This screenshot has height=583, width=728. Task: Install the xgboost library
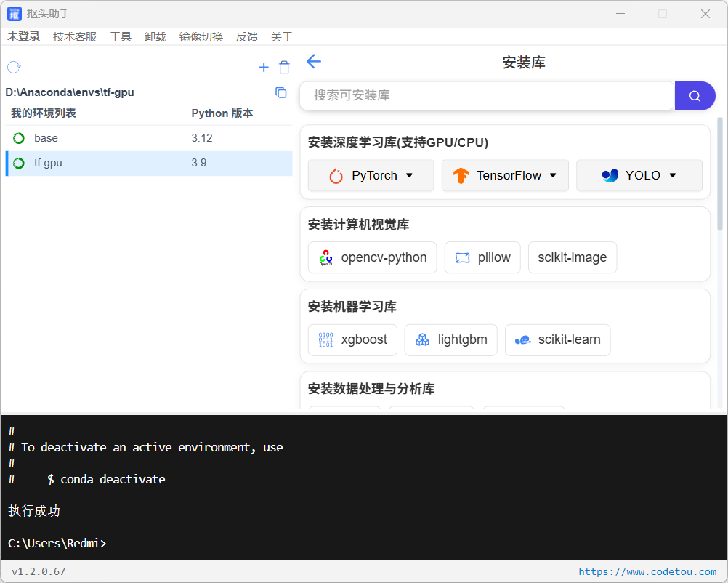[352, 340]
